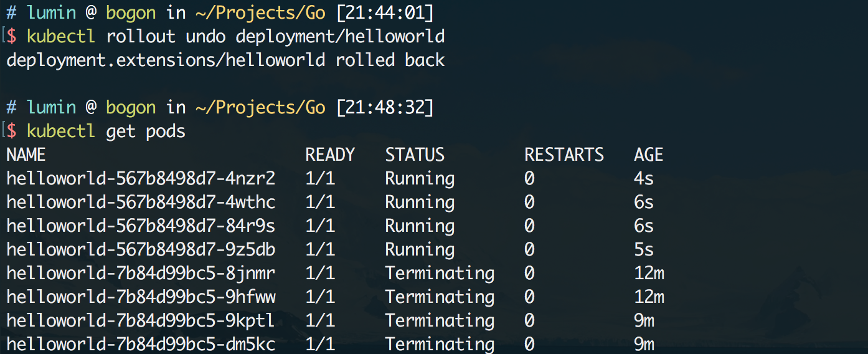Select pod name helloworld-7b84d99bc5-8jnmr

[x=141, y=273]
